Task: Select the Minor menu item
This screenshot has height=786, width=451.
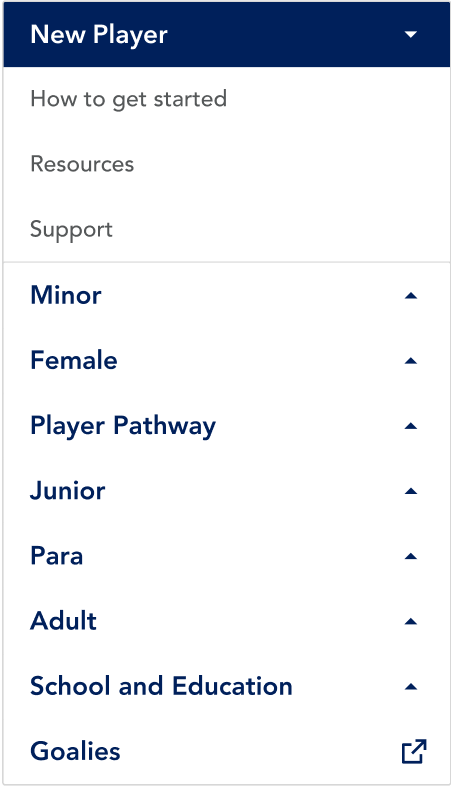Action: click(x=66, y=295)
